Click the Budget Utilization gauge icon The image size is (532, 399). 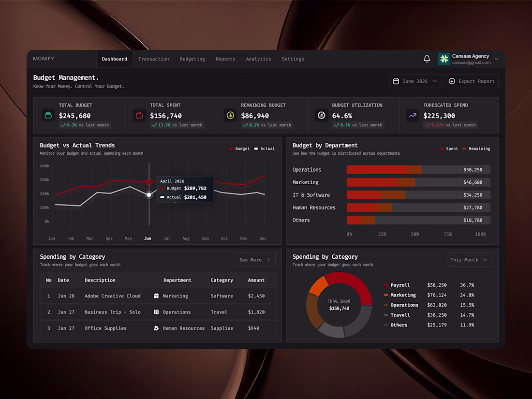coord(321,116)
